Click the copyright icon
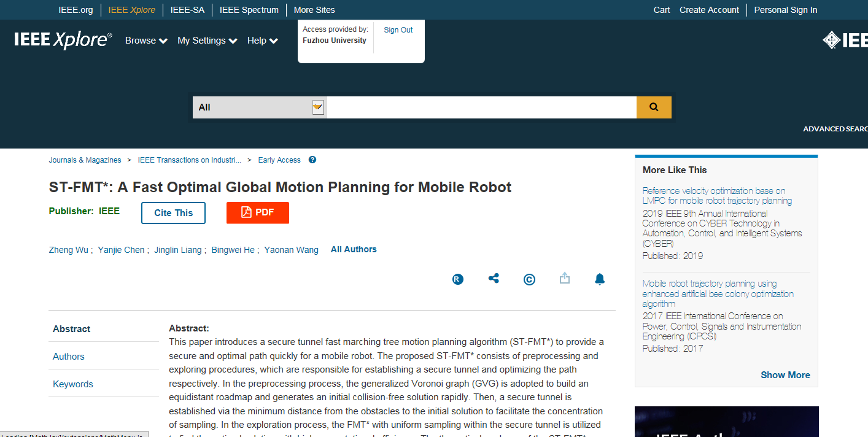This screenshot has height=437, width=868. point(529,279)
